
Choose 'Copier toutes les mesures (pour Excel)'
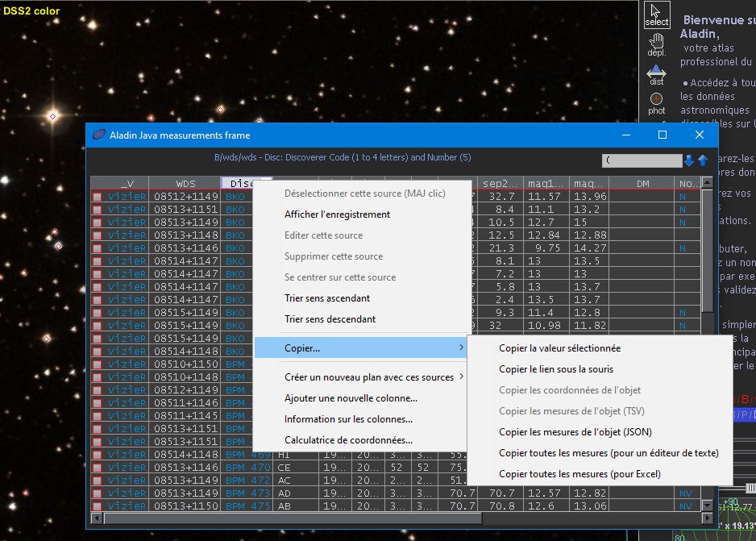[x=579, y=474]
